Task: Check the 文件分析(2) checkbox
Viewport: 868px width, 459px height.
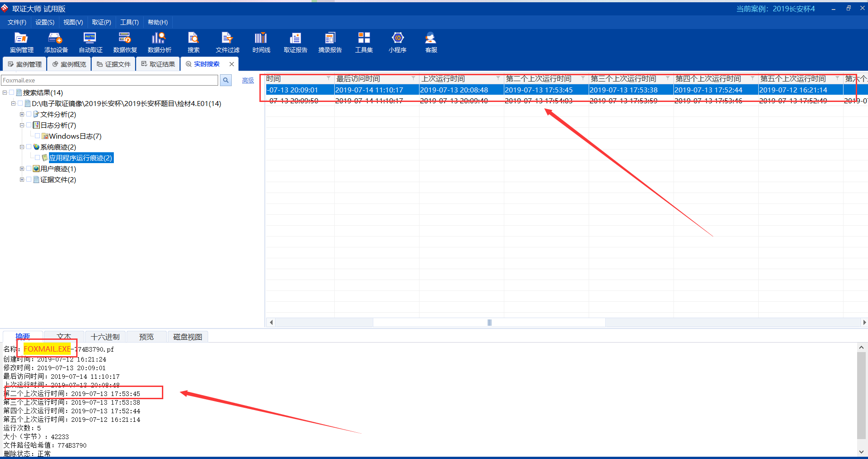Action: click(x=29, y=114)
